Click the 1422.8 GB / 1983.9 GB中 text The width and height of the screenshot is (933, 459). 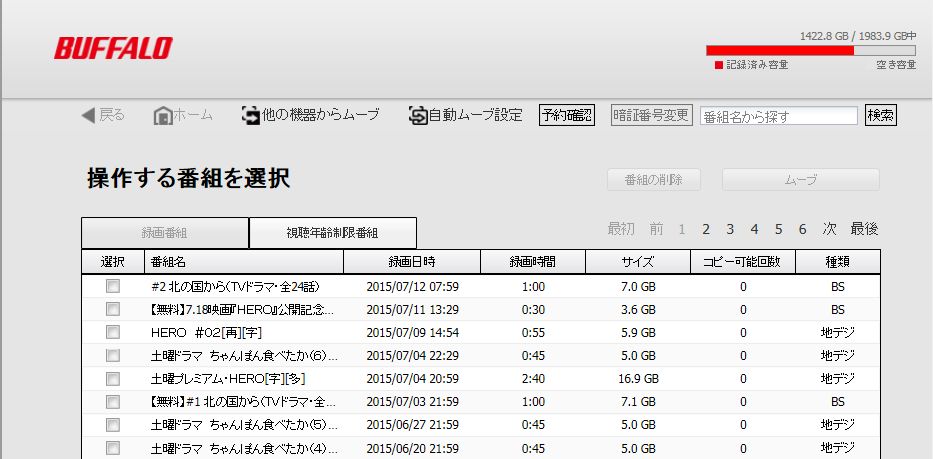(x=857, y=36)
